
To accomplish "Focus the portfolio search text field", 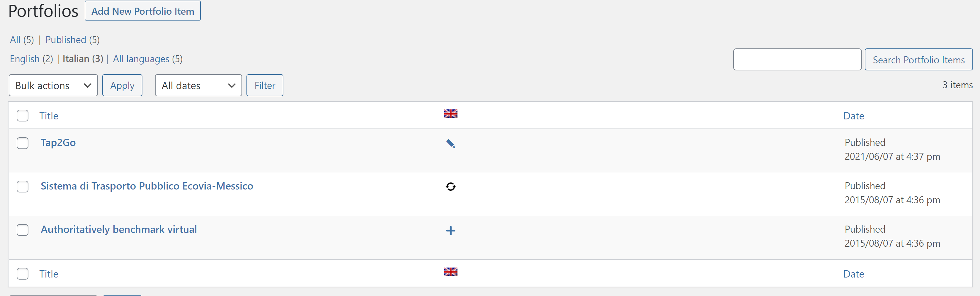I will click(x=797, y=60).
